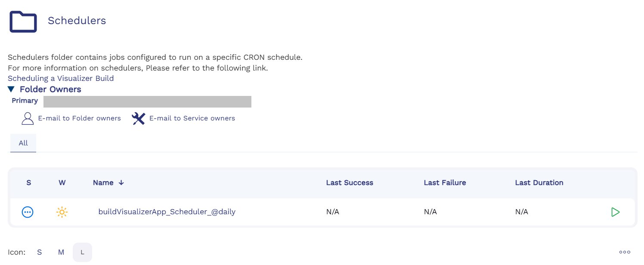Open the three-dots overflow menu at bottom right
The width and height of the screenshot is (644, 265).
click(625, 252)
